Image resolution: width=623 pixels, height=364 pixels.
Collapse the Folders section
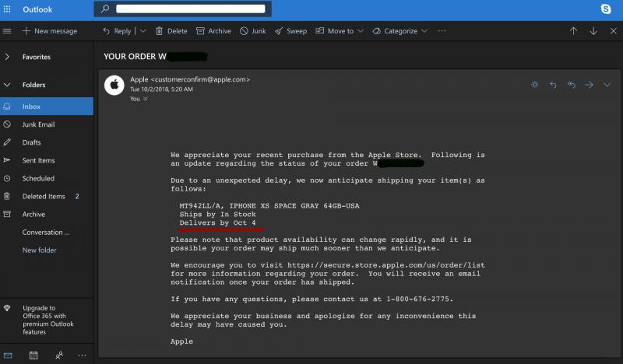(x=7, y=85)
